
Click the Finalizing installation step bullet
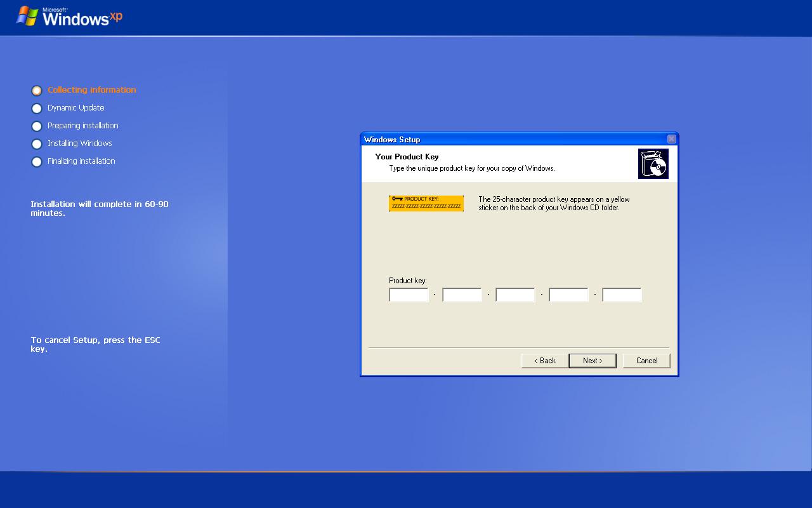pos(37,162)
